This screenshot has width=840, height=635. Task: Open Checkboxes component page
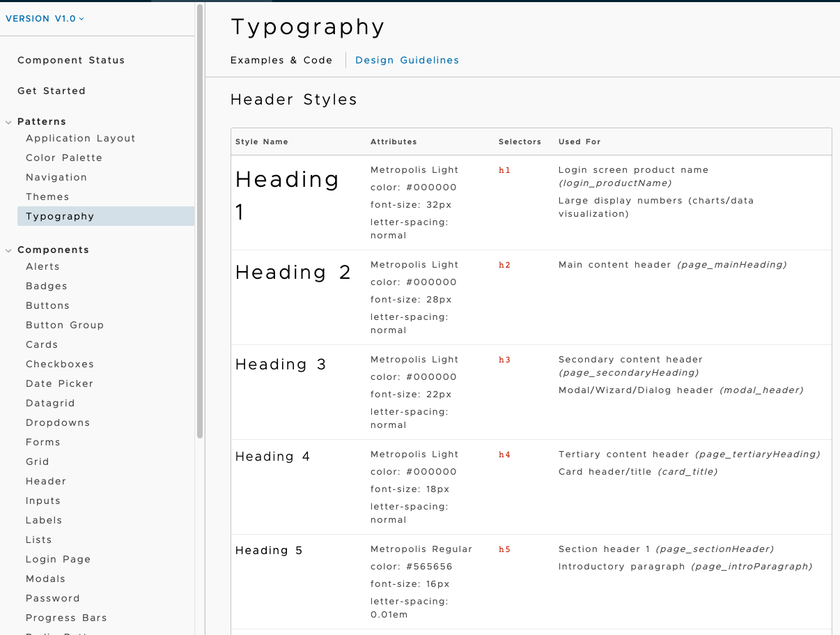point(60,365)
